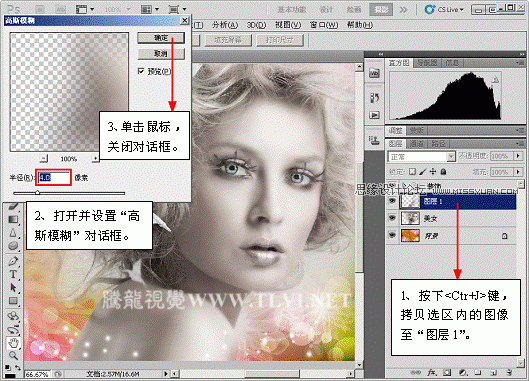Viewport: 529px width, 381px height.
Task: Open the History panel icon in dock
Action: (374, 98)
